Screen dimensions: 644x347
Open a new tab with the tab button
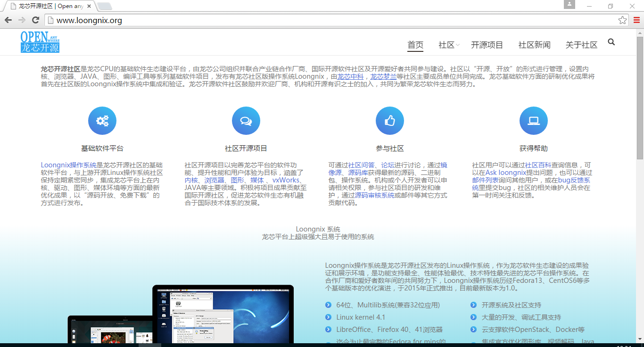104,6
